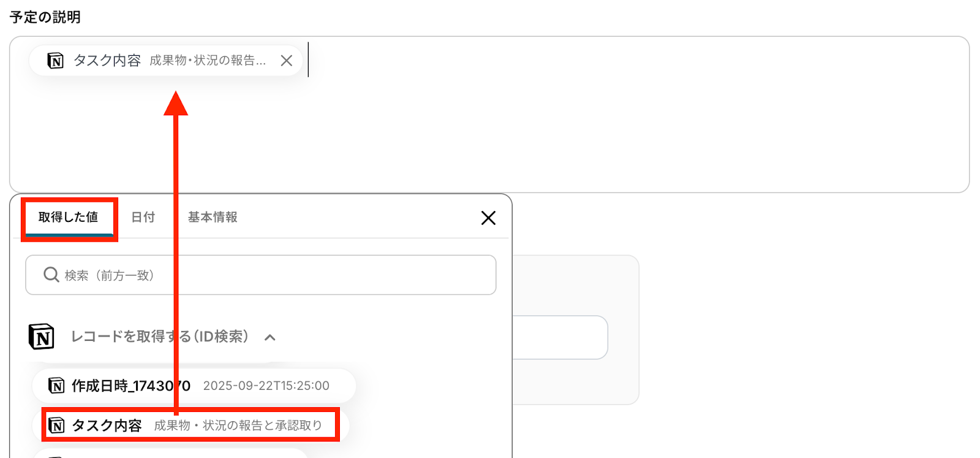
Task: Focus the 検索(前方一致) search field
Action: click(x=261, y=275)
